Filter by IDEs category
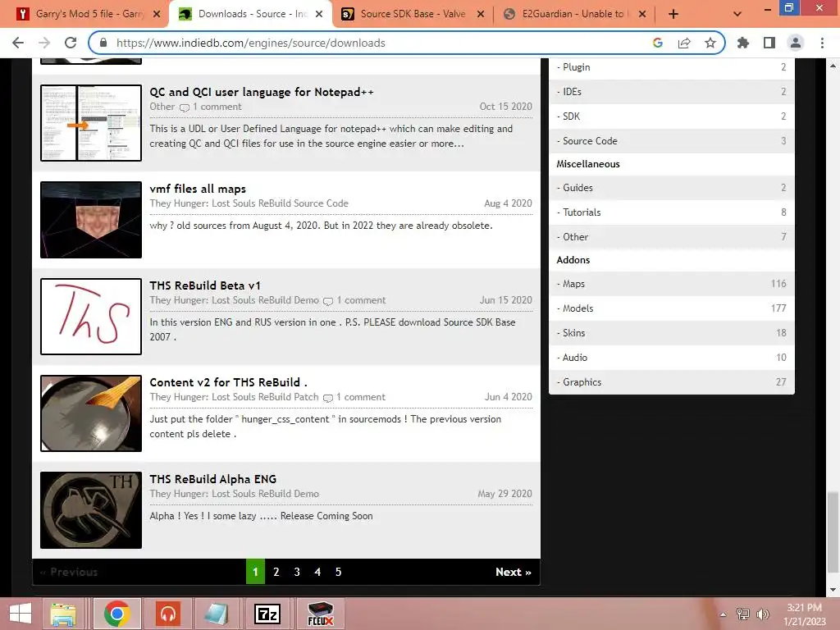 (x=671, y=92)
